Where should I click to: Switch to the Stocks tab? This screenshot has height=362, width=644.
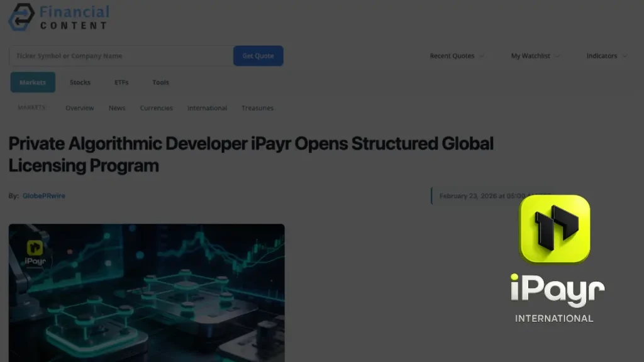80,82
